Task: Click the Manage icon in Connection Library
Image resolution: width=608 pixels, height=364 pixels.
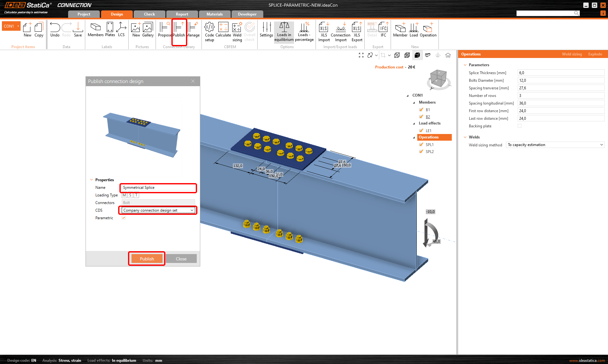Action: point(193,30)
